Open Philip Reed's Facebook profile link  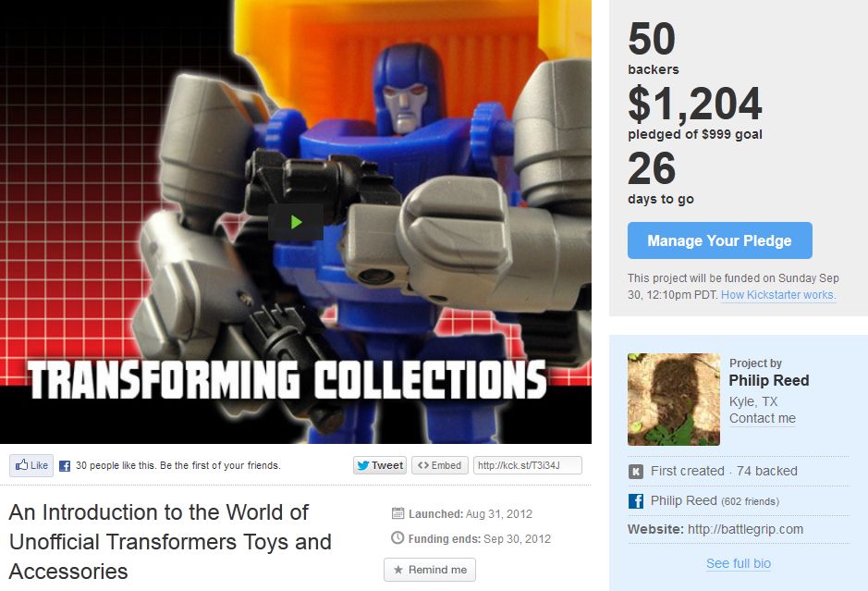pos(684,500)
